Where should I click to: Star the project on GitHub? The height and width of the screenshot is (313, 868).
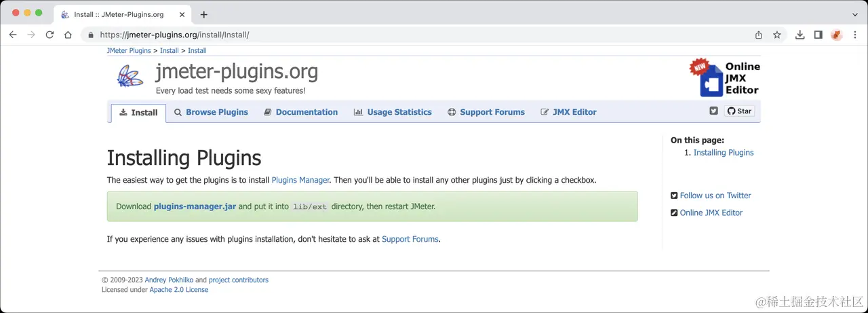[x=739, y=111]
